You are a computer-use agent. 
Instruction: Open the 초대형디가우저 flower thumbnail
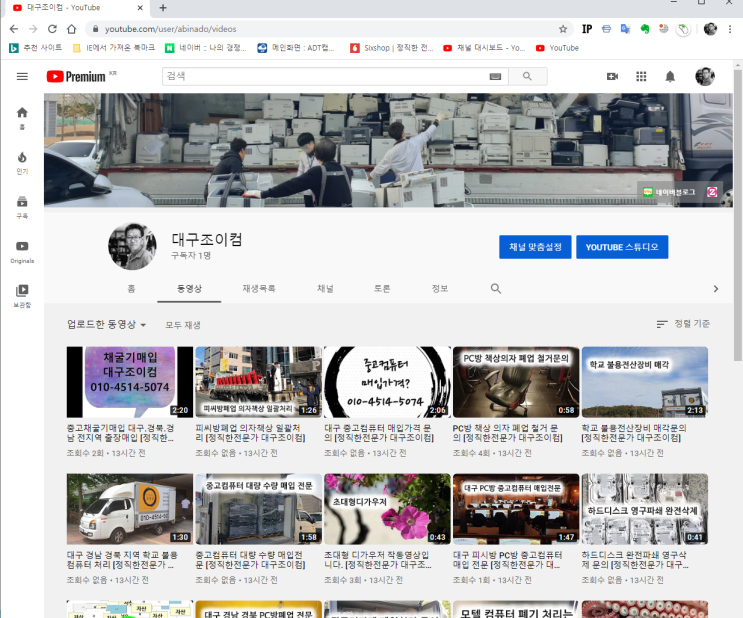[387, 509]
